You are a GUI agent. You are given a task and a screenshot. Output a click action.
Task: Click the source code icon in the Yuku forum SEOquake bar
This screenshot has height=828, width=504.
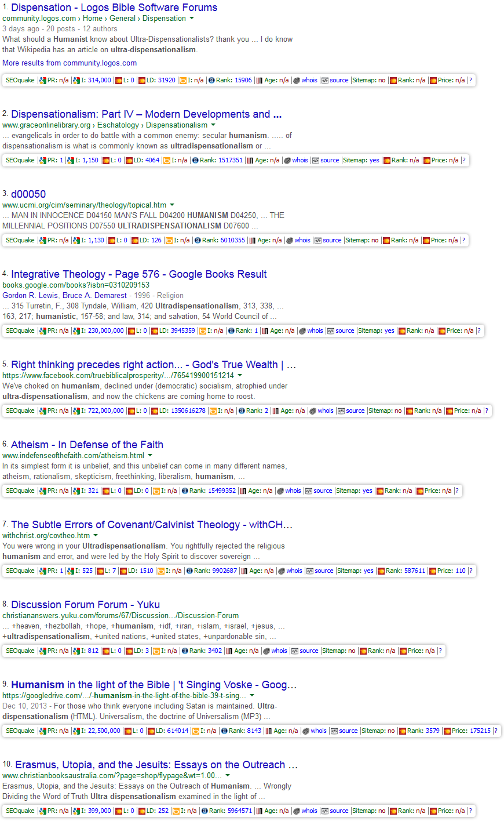click(294, 651)
